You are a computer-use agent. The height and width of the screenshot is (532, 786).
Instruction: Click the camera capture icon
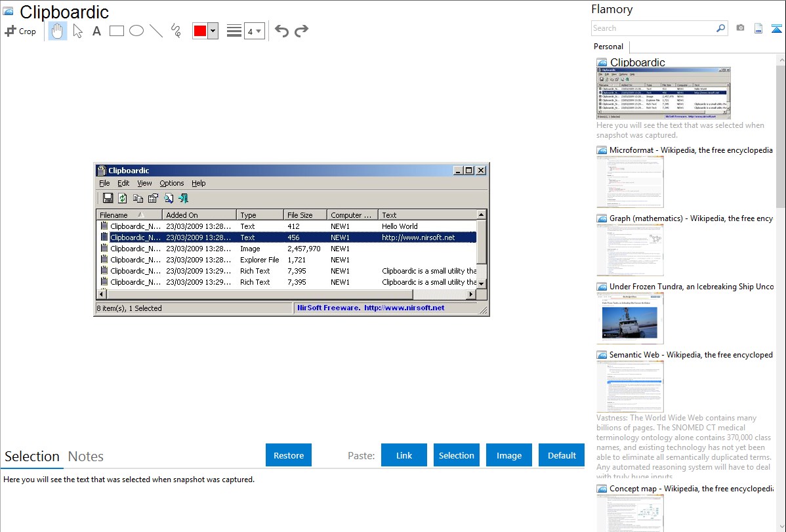(740, 28)
